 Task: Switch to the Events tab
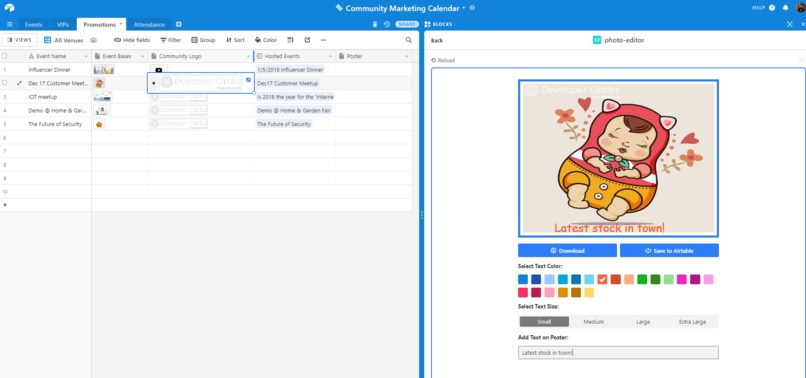coord(33,24)
